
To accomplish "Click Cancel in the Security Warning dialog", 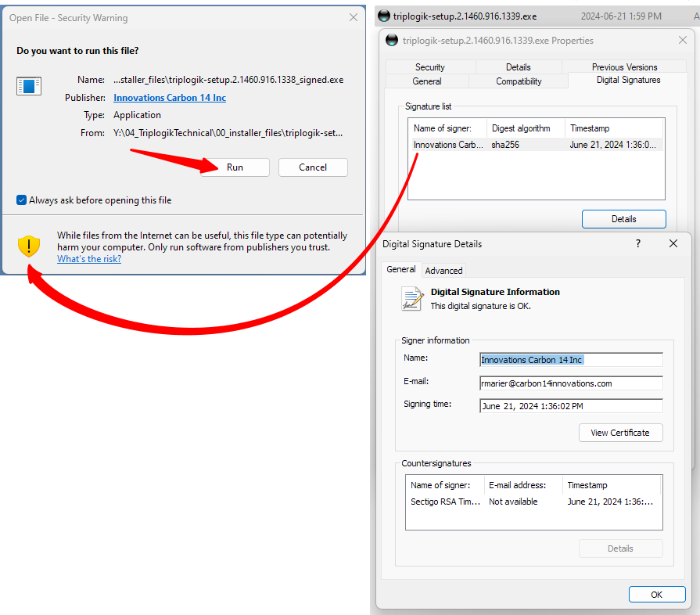I will pyautogui.click(x=313, y=167).
